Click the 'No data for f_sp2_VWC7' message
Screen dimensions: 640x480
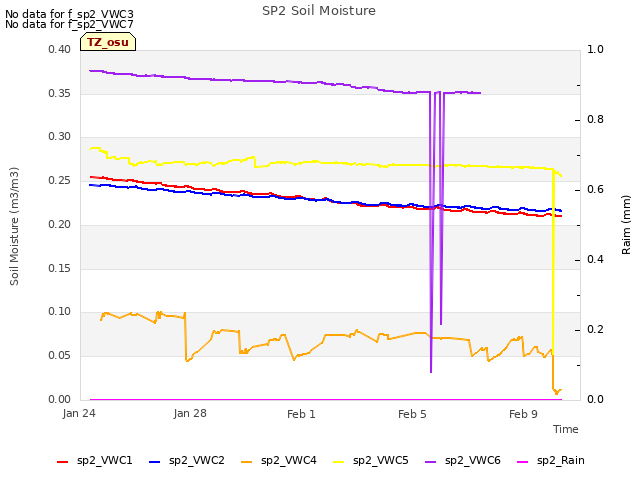point(69,24)
